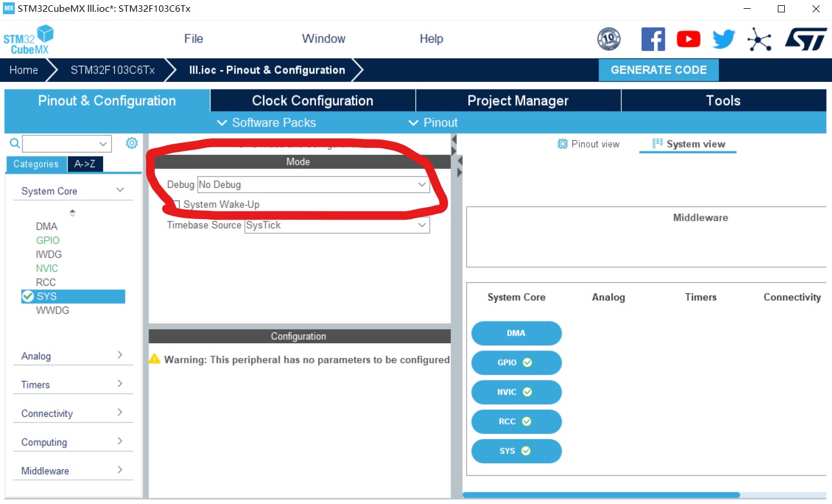Viewport: 832px width, 504px height.
Task: Click the ST community network icon
Action: point(760,39)
